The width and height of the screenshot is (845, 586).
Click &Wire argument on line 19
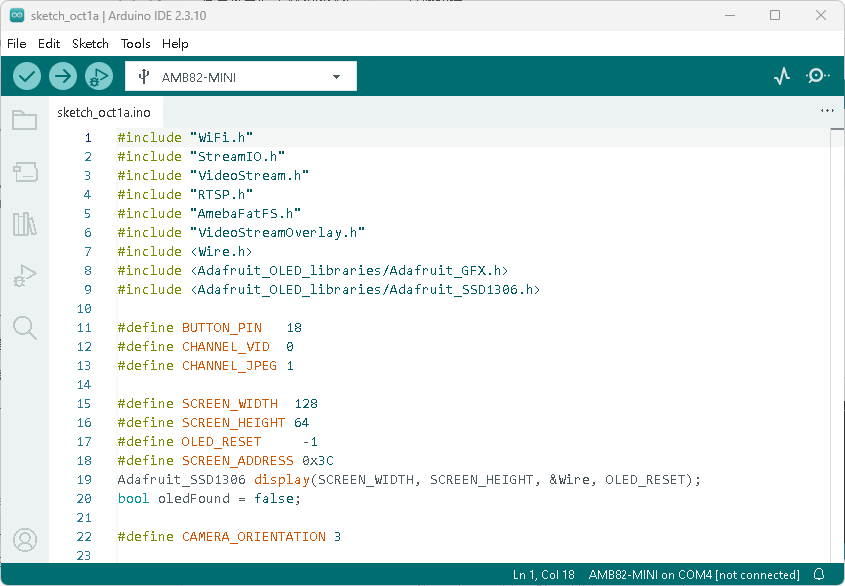tap(569, 479)
